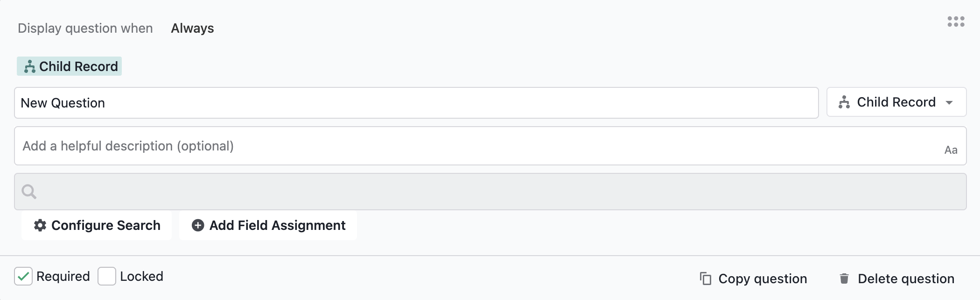Click the gear icon for Configure Search
The width and height of the screenshot is (980, 300).
[x=40, y=225]
